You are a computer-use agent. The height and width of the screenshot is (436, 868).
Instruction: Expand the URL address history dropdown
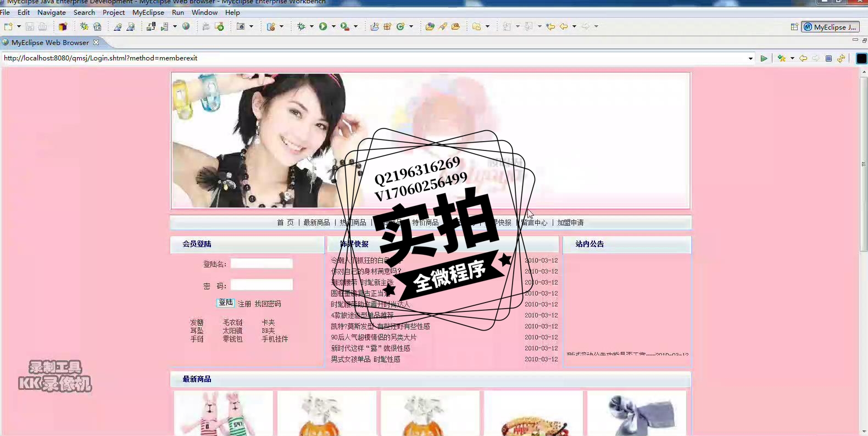[x=750, y=58]
